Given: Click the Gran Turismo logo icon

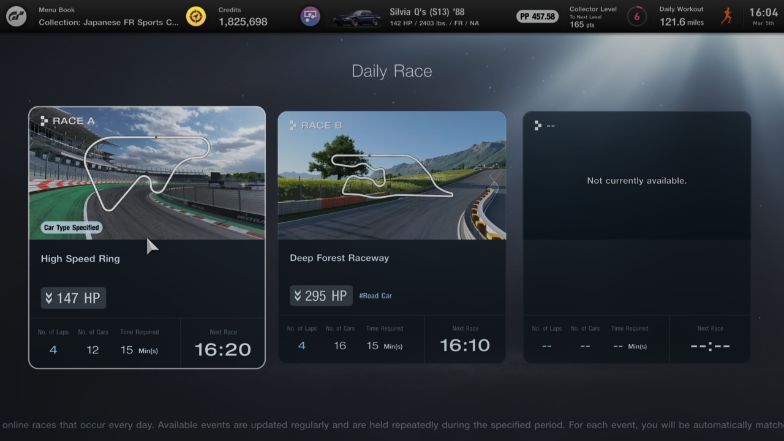Looking at the screenshot, I should [16, 16].
